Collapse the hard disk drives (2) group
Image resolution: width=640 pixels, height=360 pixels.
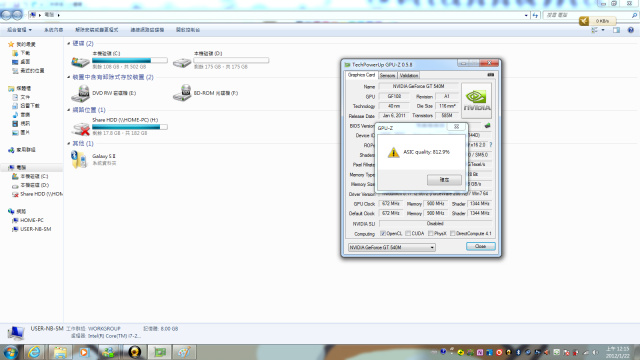click(69, 44)
